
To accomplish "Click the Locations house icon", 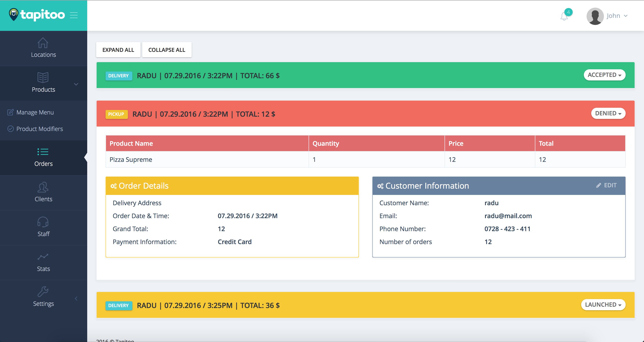I will [43, 43].
